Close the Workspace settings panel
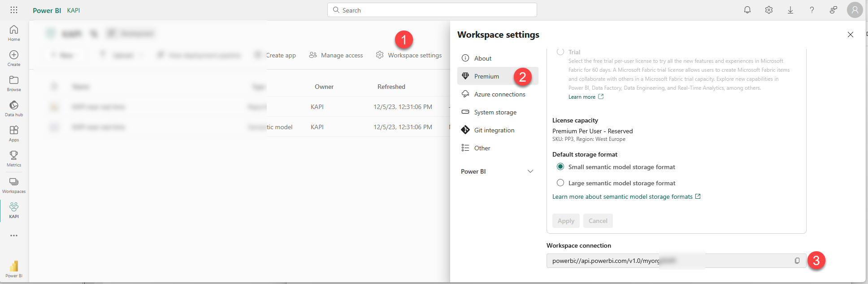Viewport: 868px width, 284px height. 851,35
